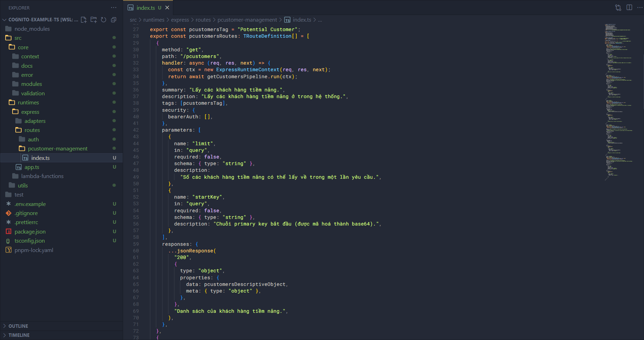
Task: Split the editor to the right
Action: [629, 7]
